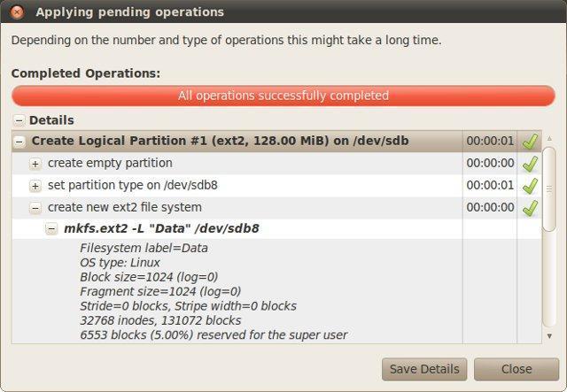Click green checkmark beside set partition type
The width and height of the screenshot is (567, 392).
coord(530,186)
